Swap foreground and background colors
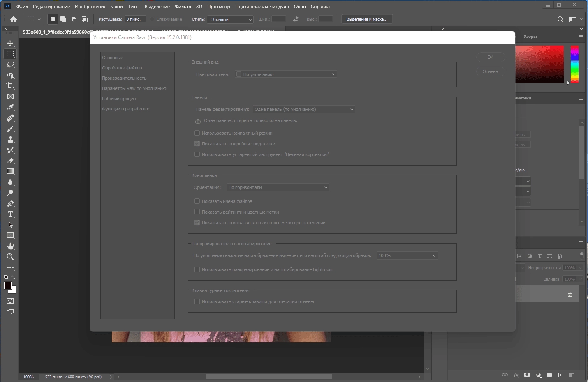Viewport: 588px width, 382px height. click(x=14, y=278)
